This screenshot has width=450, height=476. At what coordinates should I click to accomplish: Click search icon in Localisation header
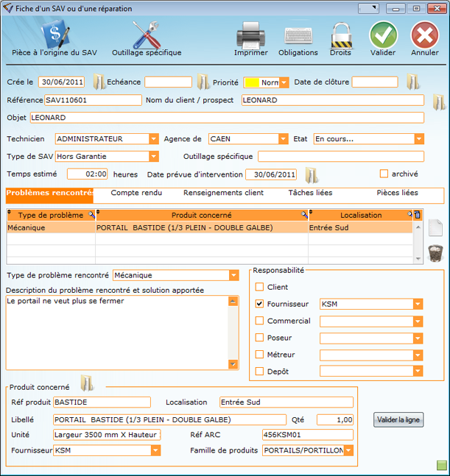[410, 215]
